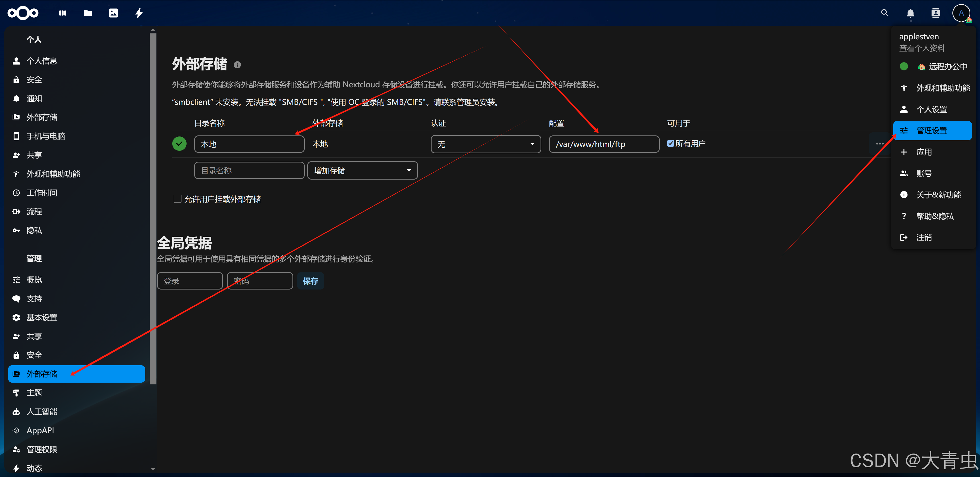Click the Dashboard icon in top bar

tap(63, 13)
